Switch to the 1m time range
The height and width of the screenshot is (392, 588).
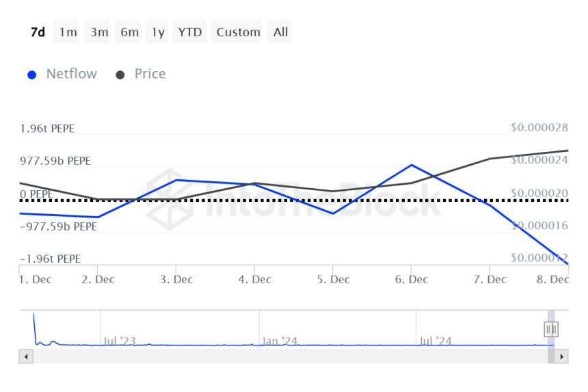tap(68, 32)
